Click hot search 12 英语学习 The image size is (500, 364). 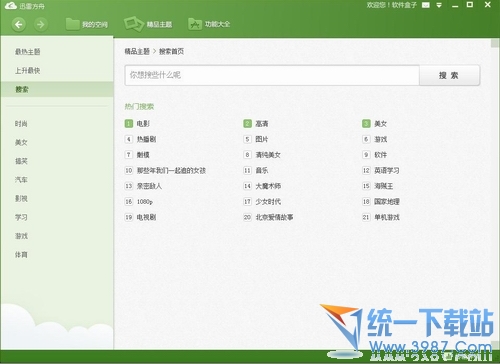[x=381, y=170]
